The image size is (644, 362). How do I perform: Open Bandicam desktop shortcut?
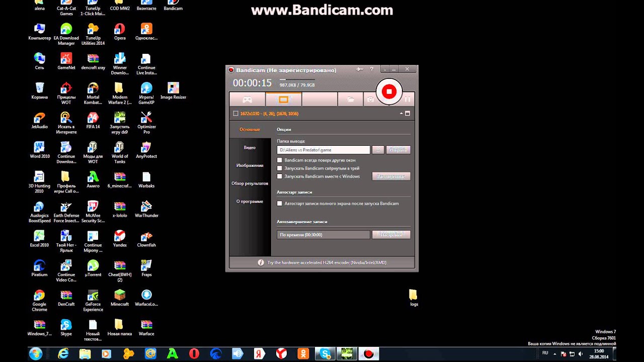[173, 5]
